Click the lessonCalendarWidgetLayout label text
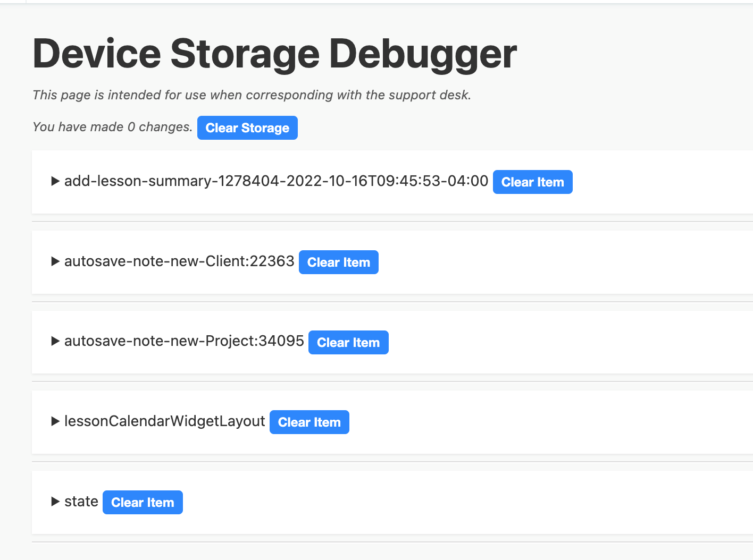The height and width of the screenshot is (560, 753). pyautogui.click(x=164, y=421)
